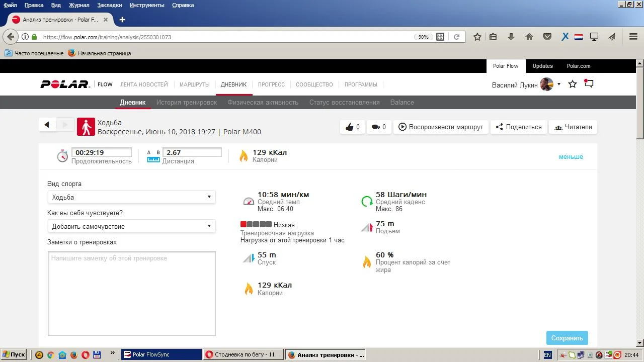
Task: Open Polar.com link in top bar
Action: click(x=579, y=66)
